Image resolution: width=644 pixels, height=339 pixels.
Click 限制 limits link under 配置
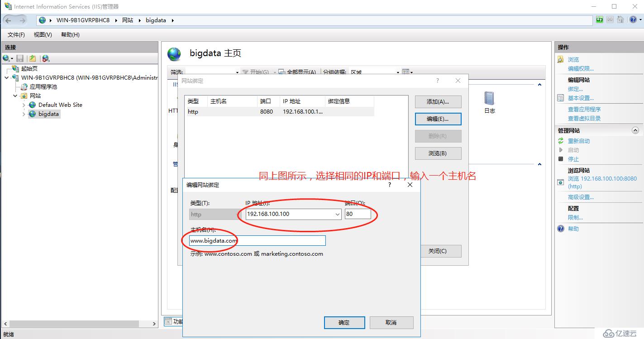click(575, 217)
